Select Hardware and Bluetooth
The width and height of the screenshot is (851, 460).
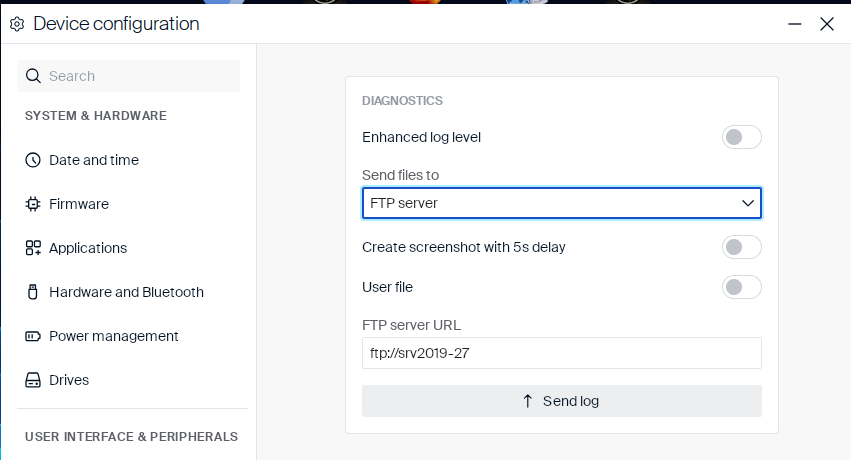click(126, 292)
